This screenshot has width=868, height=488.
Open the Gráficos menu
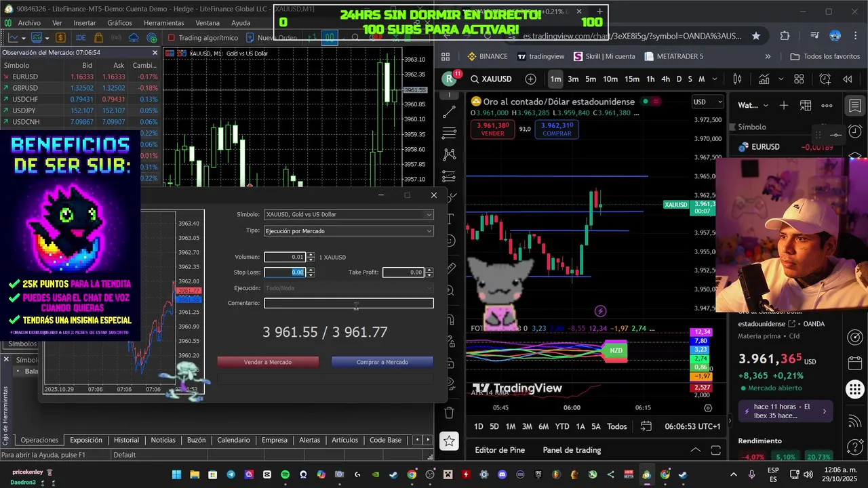[119, 22]
